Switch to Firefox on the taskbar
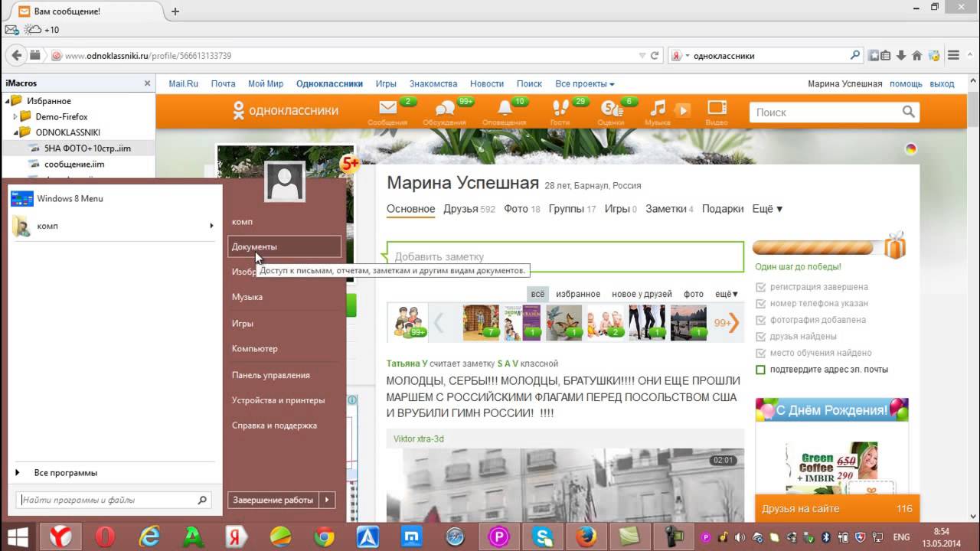 (588, 537)
